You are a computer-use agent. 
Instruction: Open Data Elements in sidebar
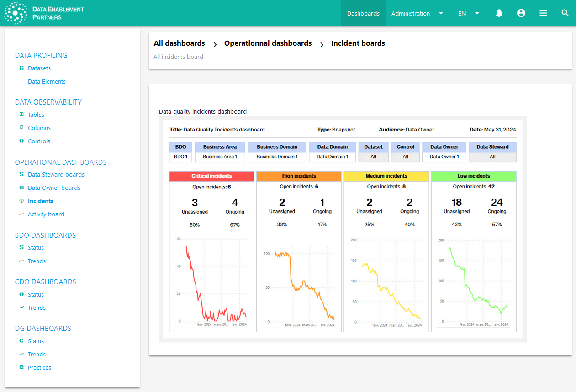[47, 81]
